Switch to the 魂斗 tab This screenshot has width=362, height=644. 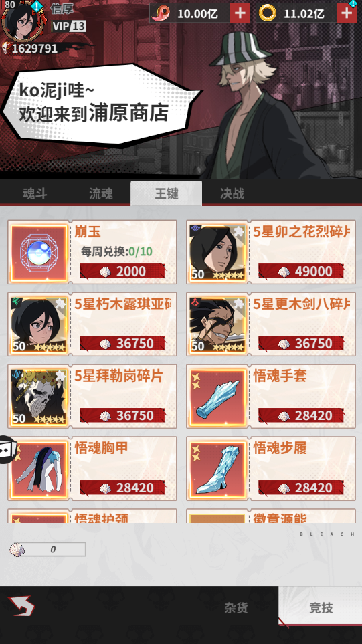point(35,193)
